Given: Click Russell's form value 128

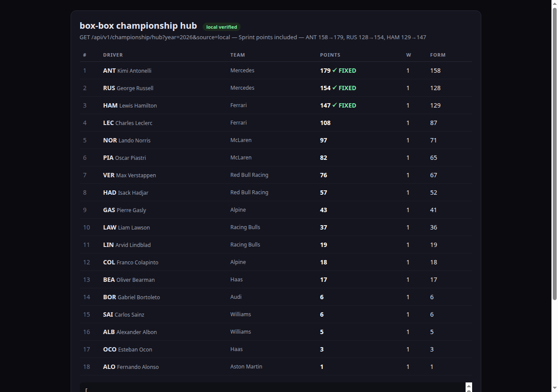Looking at the screenshot, I should click(436, 88).
